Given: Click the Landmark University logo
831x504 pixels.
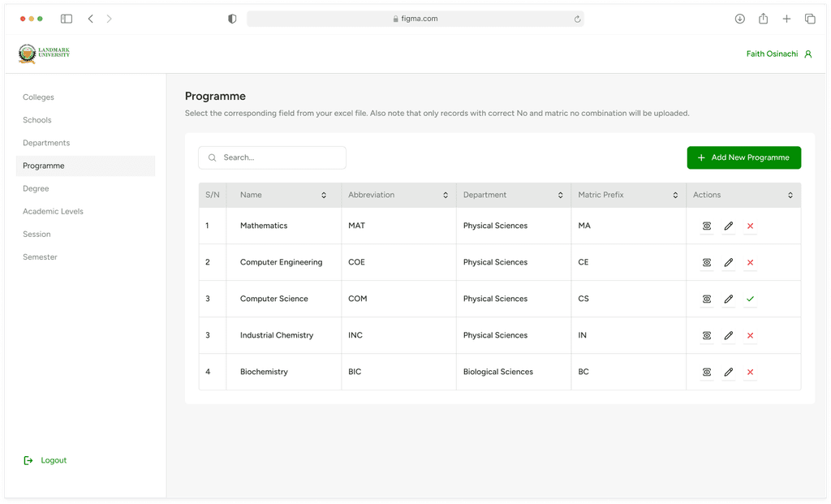Looking at the screenshot, I should (x=44, y=54).
